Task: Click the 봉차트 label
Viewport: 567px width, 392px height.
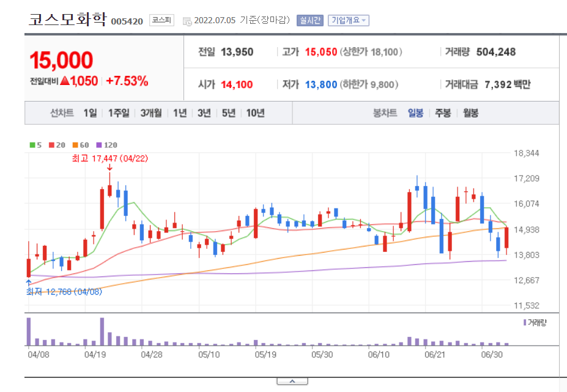Action: click(385, 113)
